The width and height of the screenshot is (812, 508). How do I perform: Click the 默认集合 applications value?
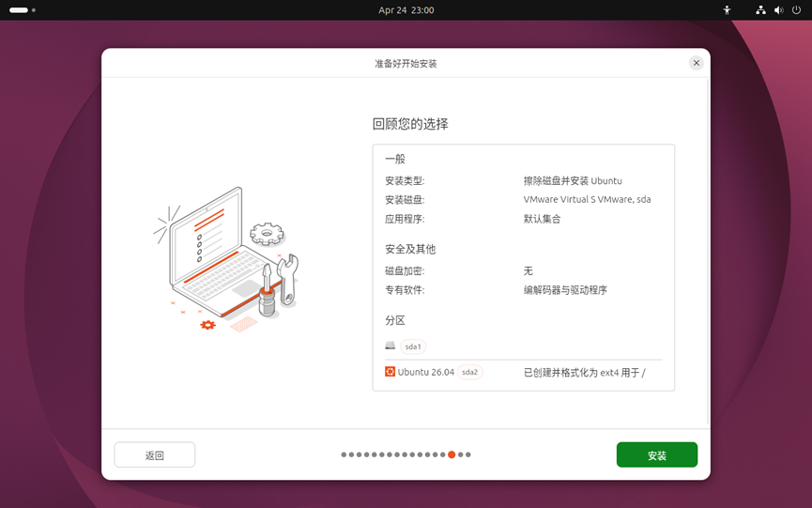(542, 219)
